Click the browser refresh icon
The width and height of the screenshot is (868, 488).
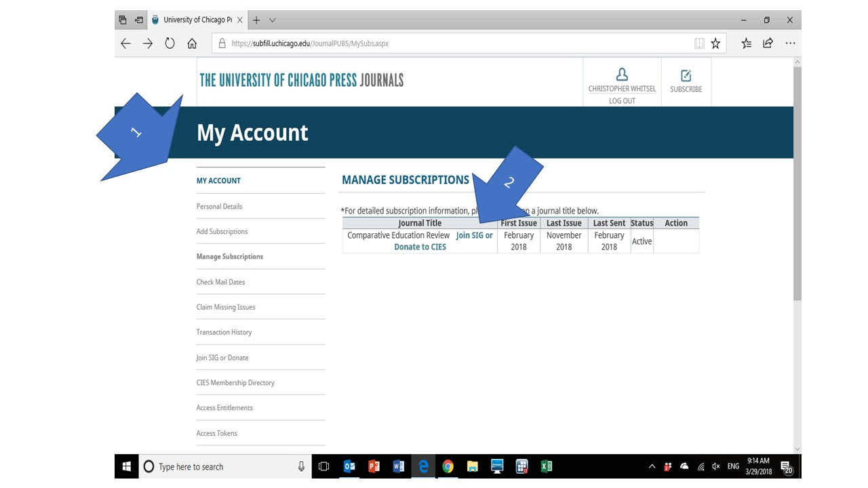[x=170, y=43]
